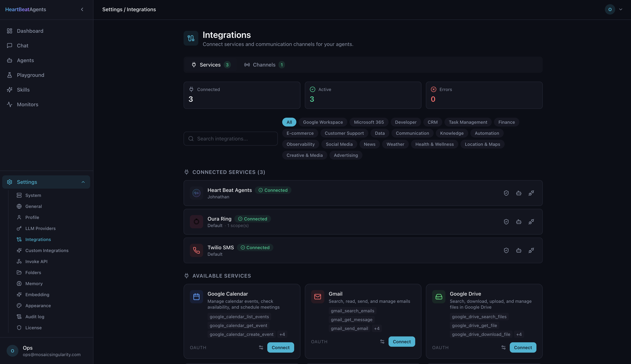Open Gmail configuration sliders icon
The width and height of the screenshot is (631, 364).
(382, 342)
